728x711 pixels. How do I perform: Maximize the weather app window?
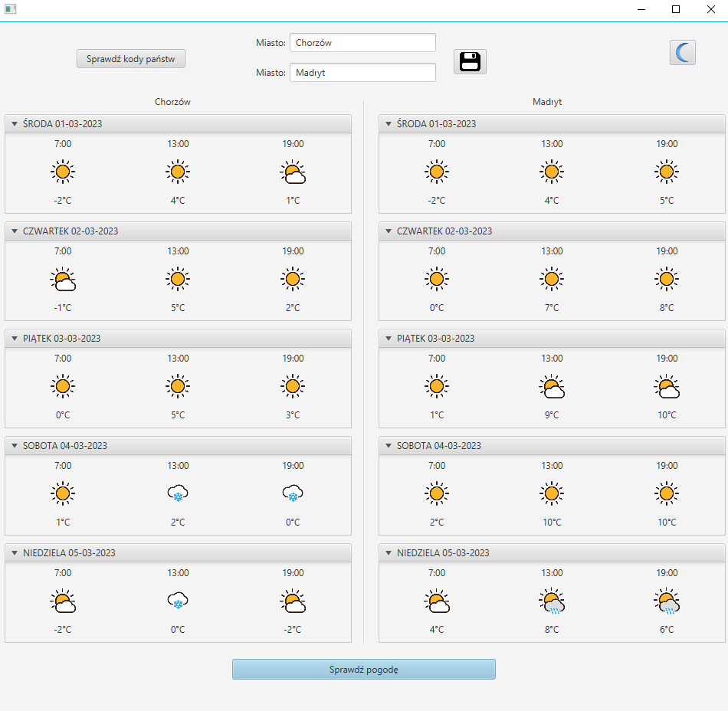[x=676, y=9]
